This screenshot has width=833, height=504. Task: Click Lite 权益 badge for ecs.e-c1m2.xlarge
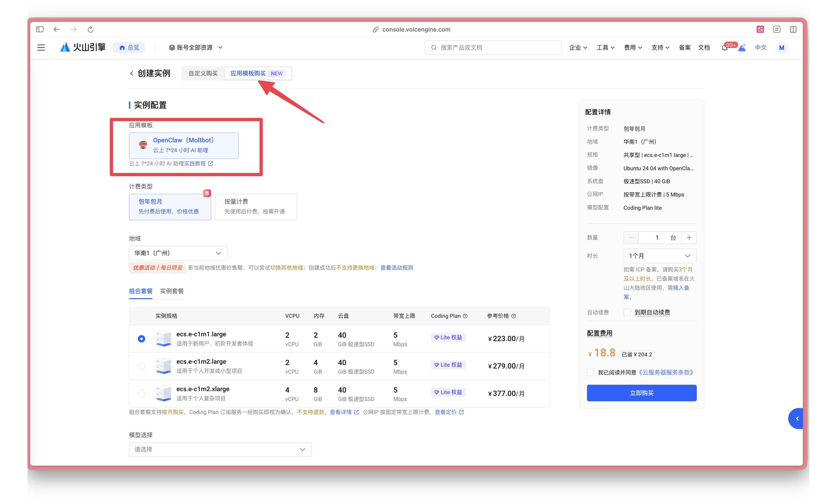pyautogui.click(x=448, y=392)
